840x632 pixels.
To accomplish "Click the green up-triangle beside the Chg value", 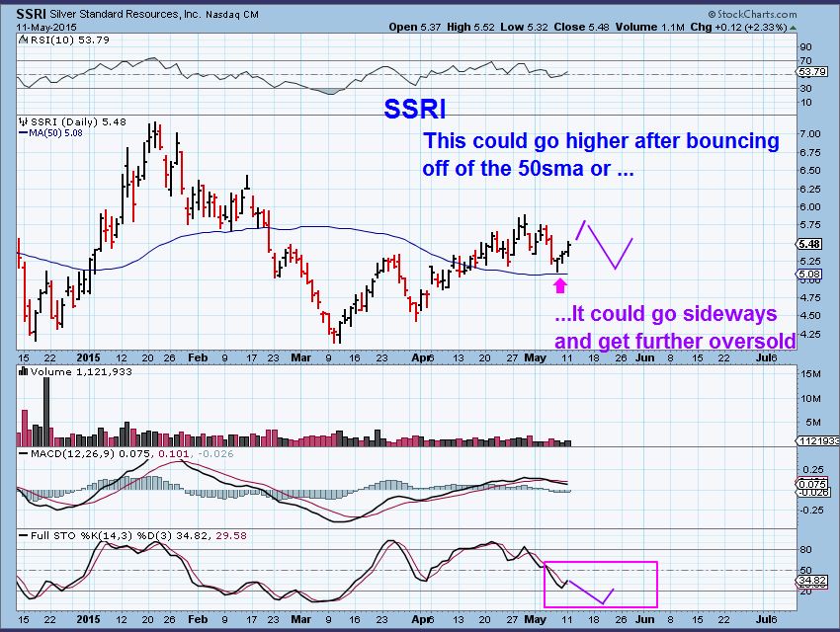I will coord(793,28).
